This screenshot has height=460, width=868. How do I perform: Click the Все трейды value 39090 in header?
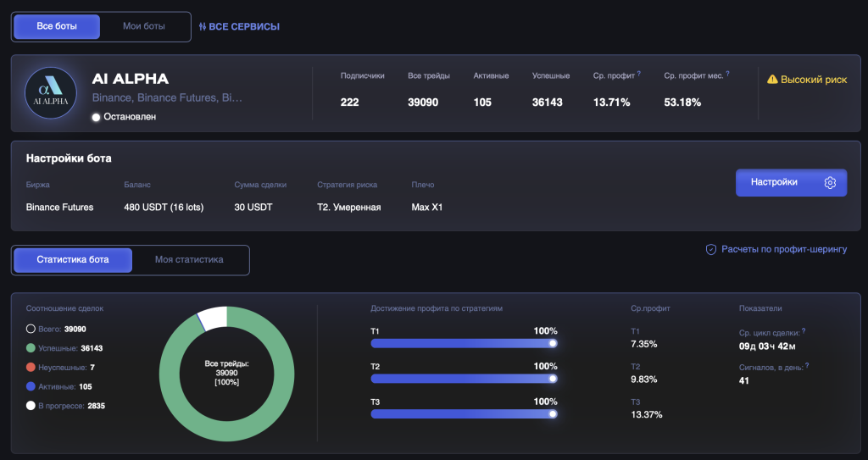pos(423,103)
